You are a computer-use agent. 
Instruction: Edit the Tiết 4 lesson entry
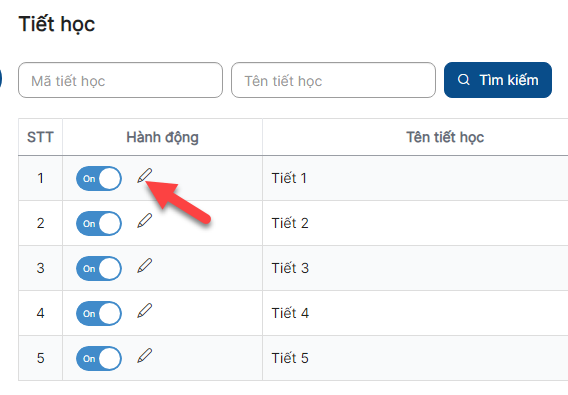[x=145, y=311]
